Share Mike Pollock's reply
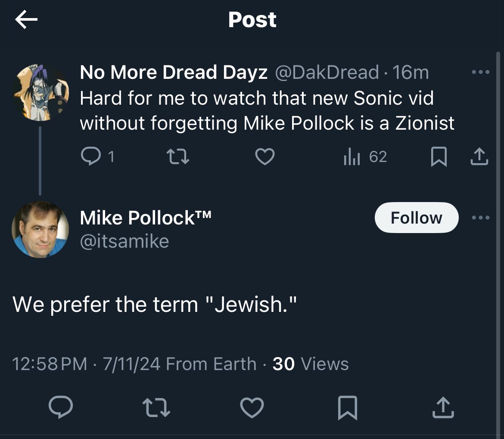 click(x=443, y=408)
